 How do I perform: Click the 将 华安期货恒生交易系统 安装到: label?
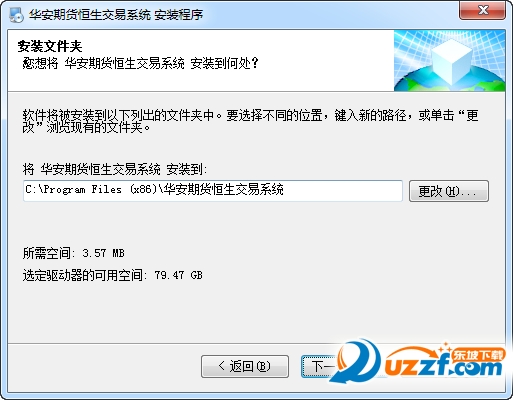(x=115, y=169)
